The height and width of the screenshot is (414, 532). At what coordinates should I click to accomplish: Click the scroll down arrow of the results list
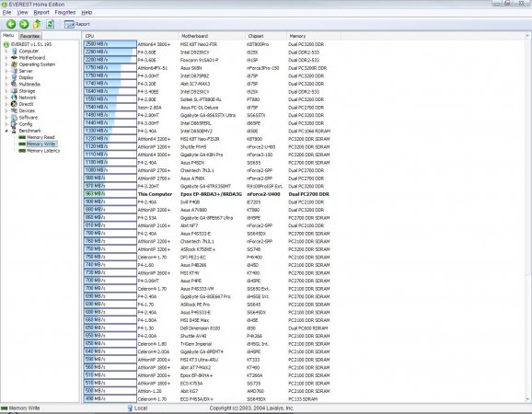pos(527,399)
